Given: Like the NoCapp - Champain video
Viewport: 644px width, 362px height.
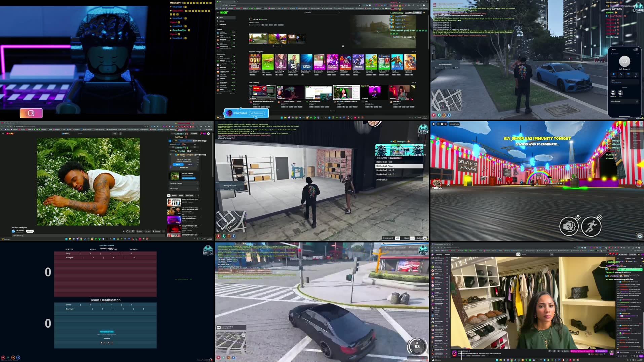Looking at the screenshot, I should [127, 231].
